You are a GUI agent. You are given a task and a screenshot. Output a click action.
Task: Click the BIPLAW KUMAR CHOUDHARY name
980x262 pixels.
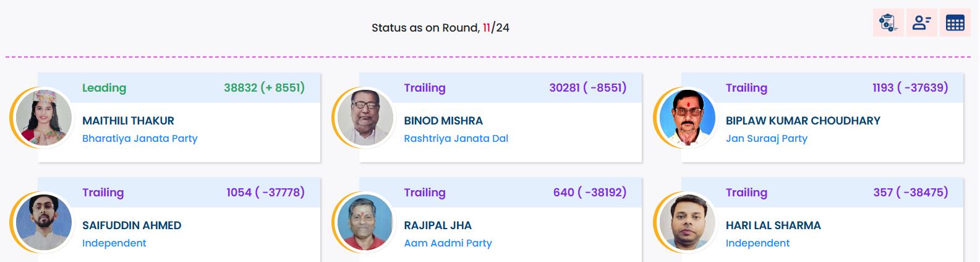[x=803, y=121]
